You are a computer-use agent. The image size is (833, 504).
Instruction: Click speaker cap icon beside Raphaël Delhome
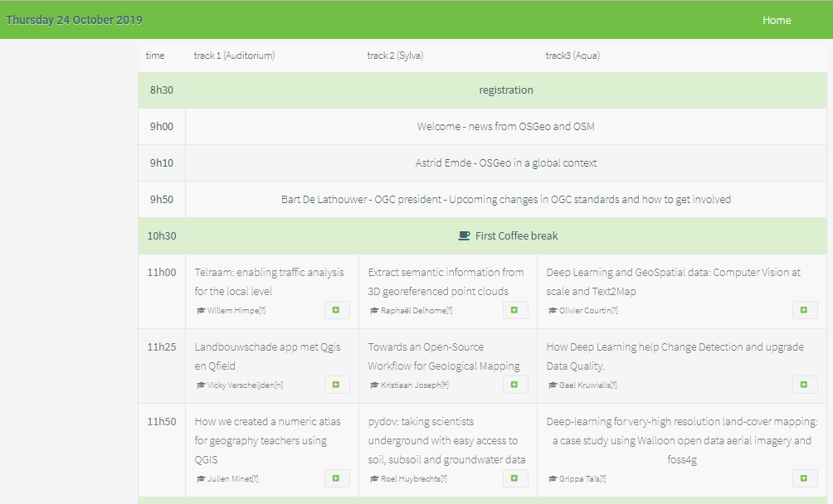(x=374, y=310)
